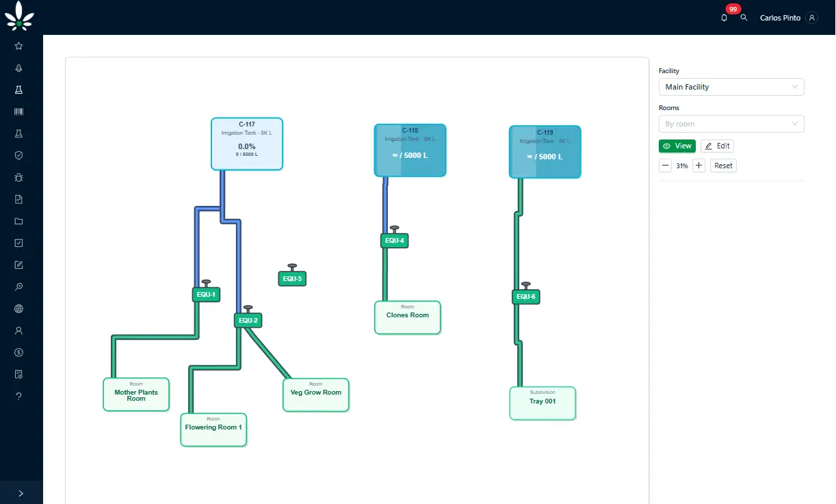Open the By room dropdown
The image size is (836, 504).
(731, 124)
